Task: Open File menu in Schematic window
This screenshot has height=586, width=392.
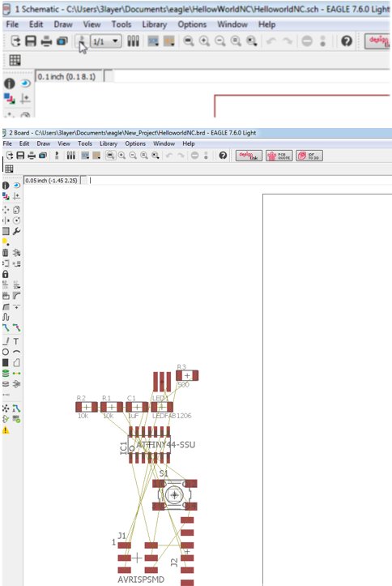Action: [12, 24]
